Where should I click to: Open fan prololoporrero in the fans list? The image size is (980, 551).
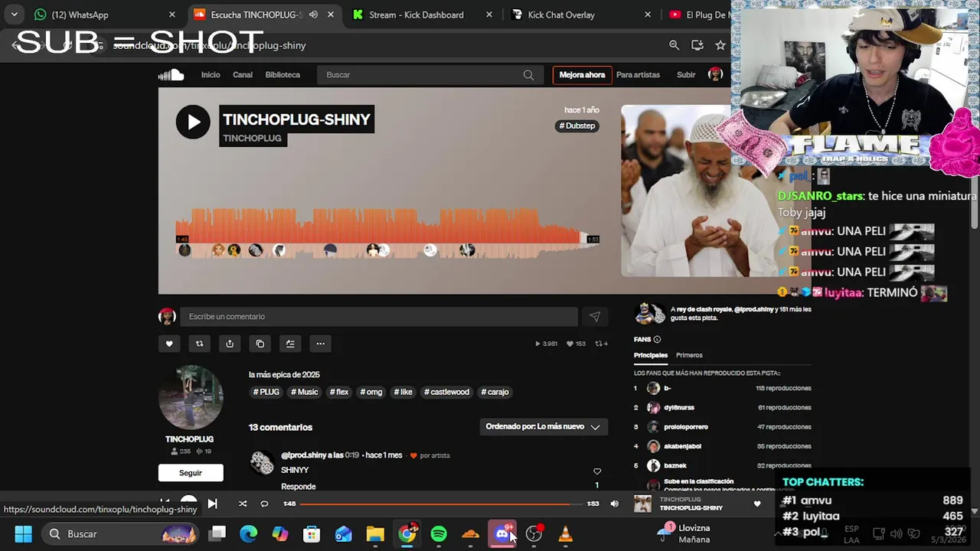pos(686,427)
